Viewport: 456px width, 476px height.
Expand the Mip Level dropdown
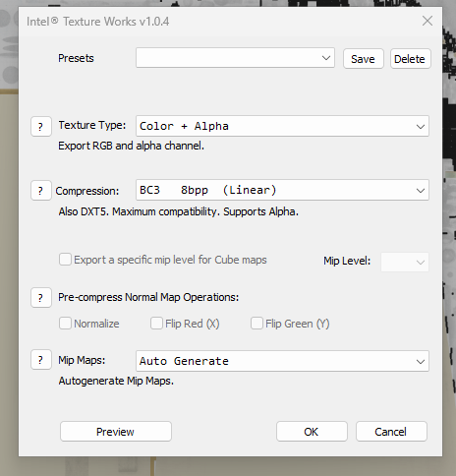point(405,262)
